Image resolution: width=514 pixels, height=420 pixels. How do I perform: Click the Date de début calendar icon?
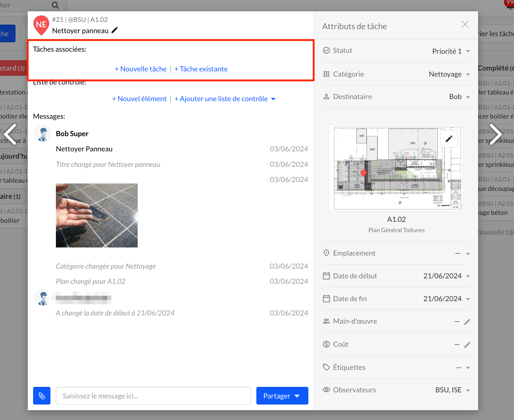pos(326,276)
